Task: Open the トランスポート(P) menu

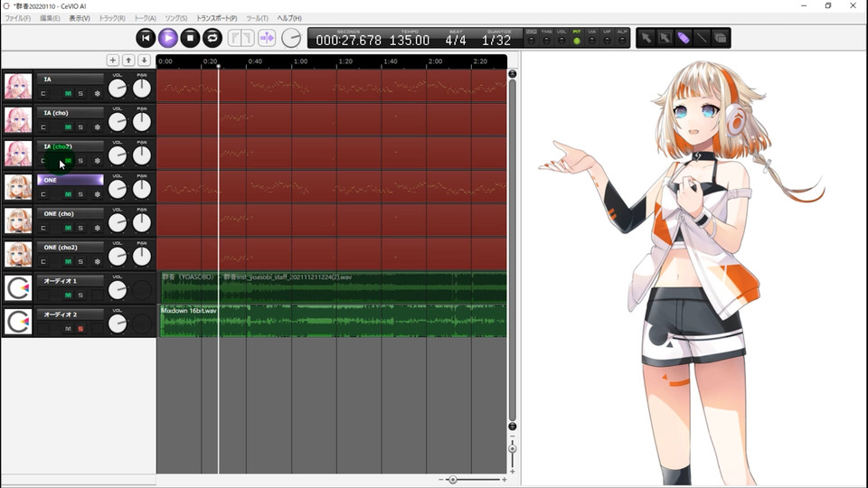Action: click(216, 18)
